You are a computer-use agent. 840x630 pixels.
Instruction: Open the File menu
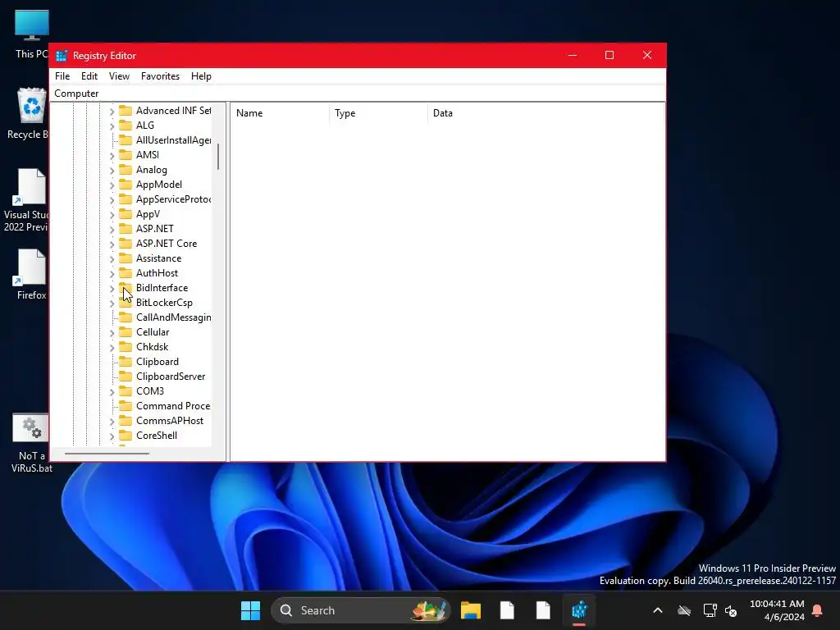click(62, 76)
